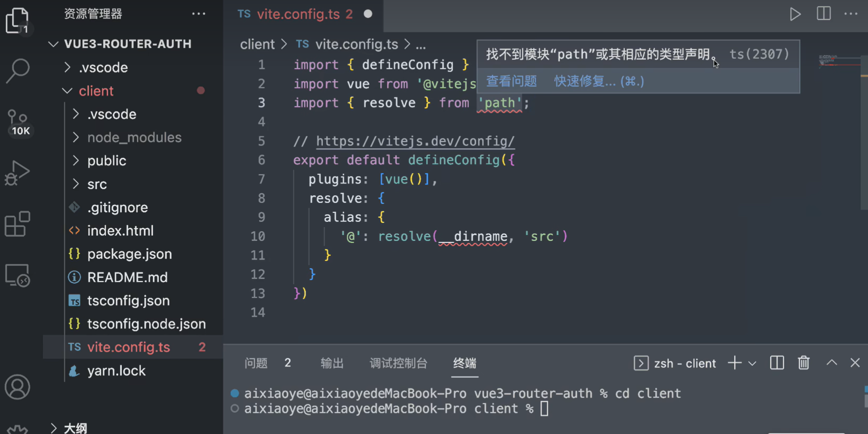The width and height of the screenshot is (868, 434).
Task: Click line number 10 in the gutter
Action: click(258, 236)
